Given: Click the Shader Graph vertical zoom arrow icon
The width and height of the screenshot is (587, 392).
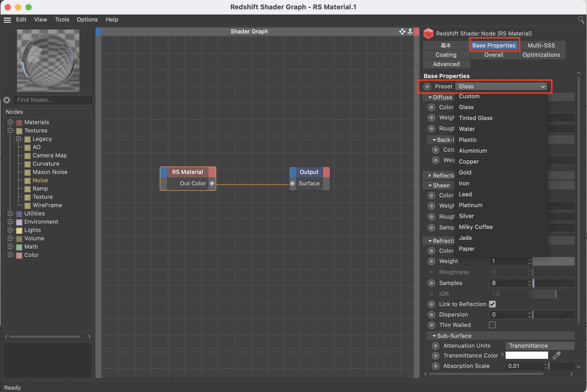Looking at the screenshot, I should pyautogui.click(x=410, y=31).
